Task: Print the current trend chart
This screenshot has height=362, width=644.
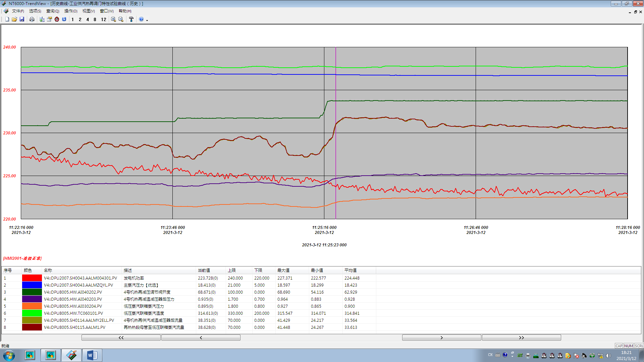Action: tap(32, 19)
